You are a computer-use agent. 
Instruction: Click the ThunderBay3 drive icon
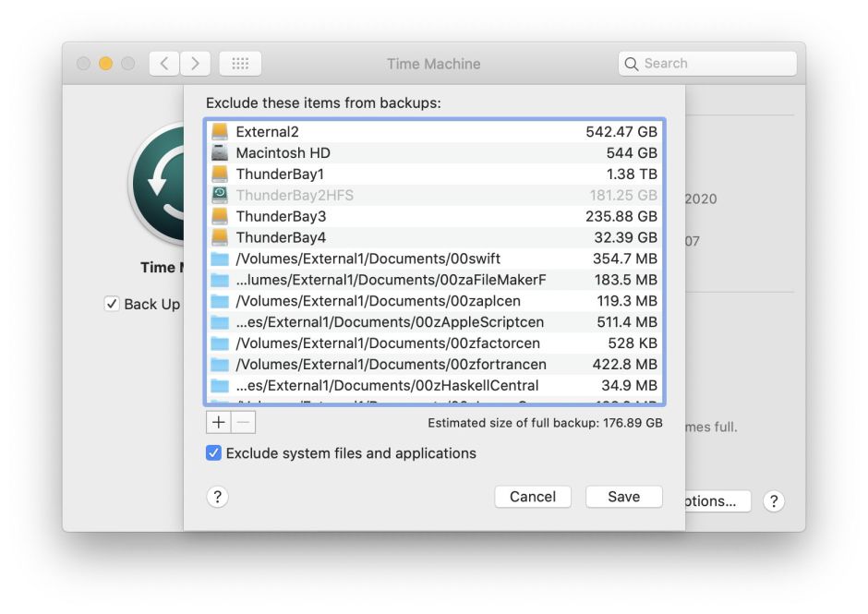pos(219,216)
